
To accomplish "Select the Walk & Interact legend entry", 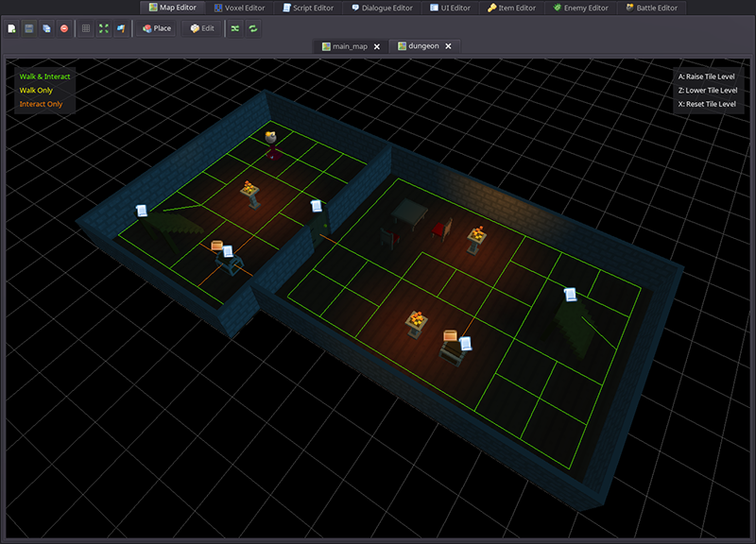I will (x=45, y=76).
